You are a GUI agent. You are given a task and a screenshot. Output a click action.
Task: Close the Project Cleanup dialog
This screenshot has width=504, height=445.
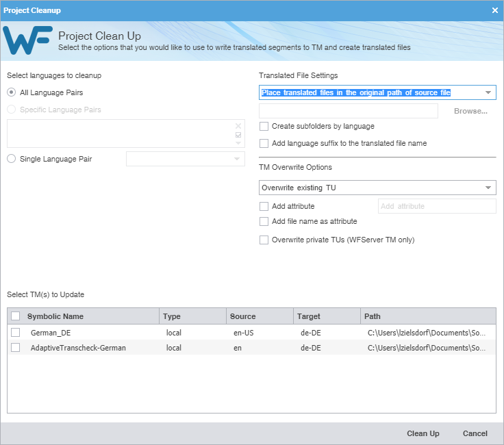click(495, 10)
